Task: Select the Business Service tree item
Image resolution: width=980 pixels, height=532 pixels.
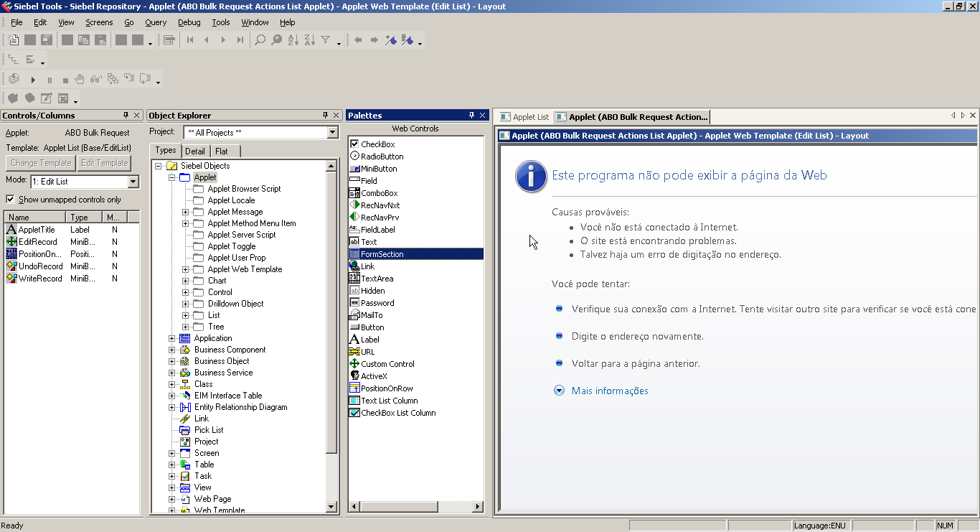Action: (x=223, y=373)
